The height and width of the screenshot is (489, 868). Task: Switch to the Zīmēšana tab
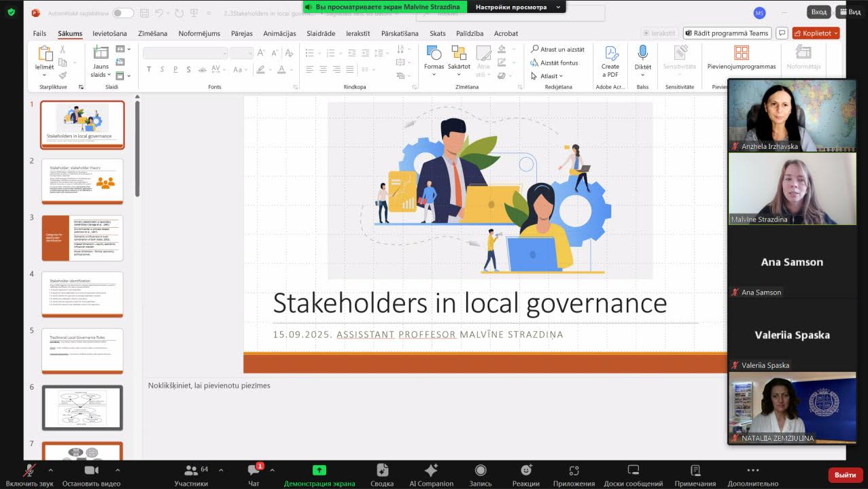tap(152, 33)
